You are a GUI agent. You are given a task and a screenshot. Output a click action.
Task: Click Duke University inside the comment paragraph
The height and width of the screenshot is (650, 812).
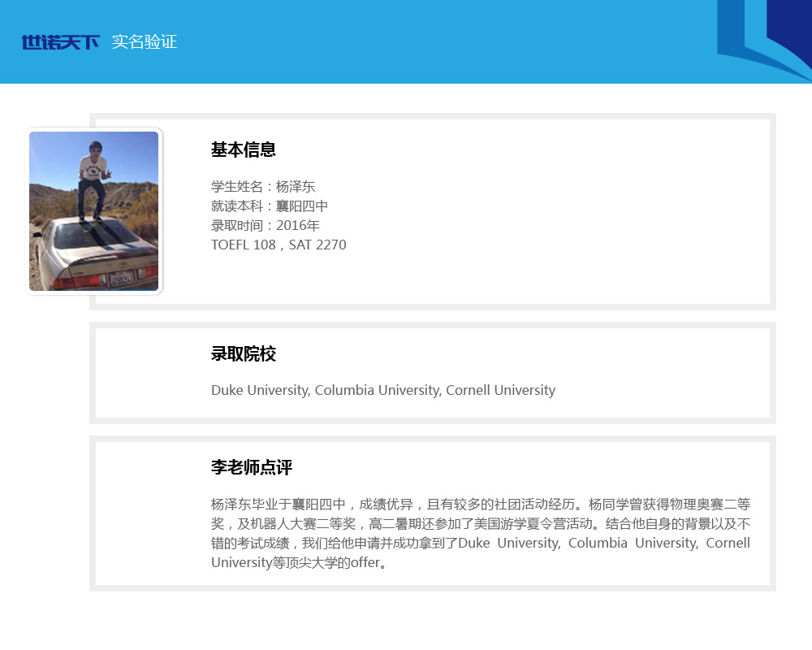click(x=508, y=543)
